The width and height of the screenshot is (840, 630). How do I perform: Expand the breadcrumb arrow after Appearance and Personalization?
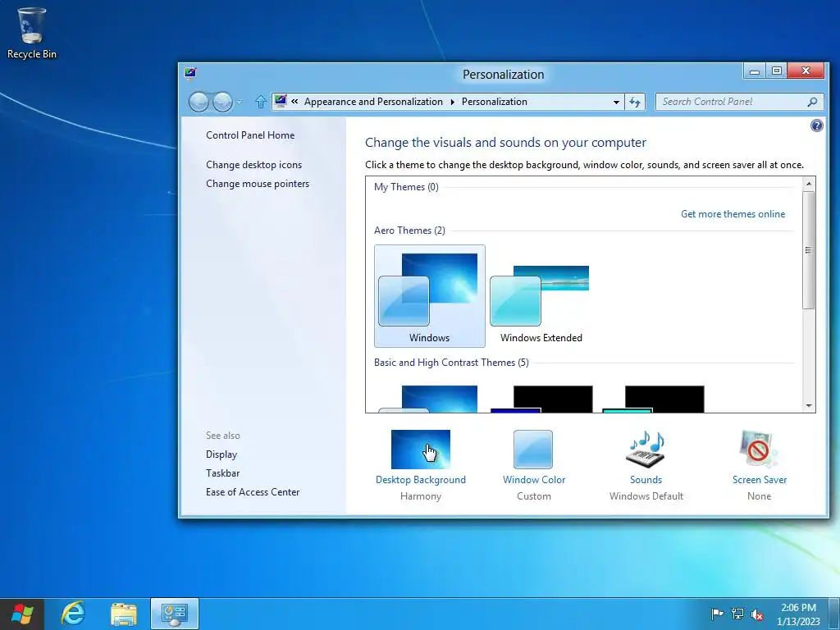pos(452,102)
